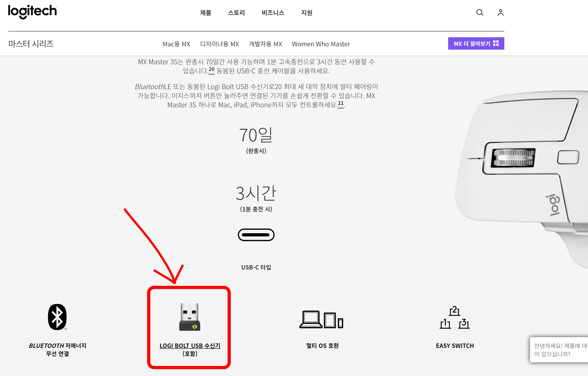The image size is (588, 376).
Task: Click the Bluetooth logo icon
Action: point(57,317)
